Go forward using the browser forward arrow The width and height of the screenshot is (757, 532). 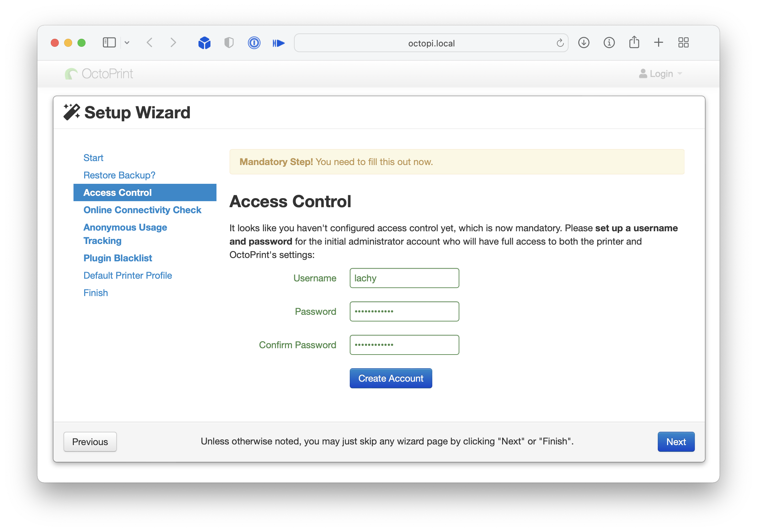(173, 43)
